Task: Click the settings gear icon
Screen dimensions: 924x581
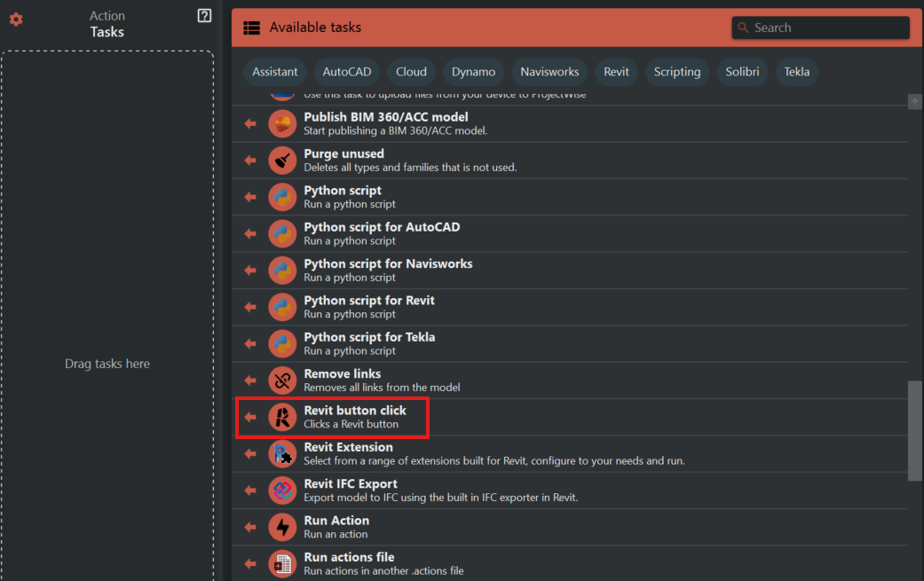Action: [16, 20]
